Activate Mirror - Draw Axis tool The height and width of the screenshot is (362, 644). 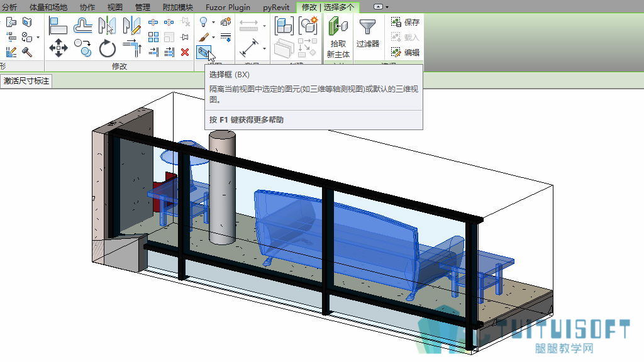[x=132, y=25]
